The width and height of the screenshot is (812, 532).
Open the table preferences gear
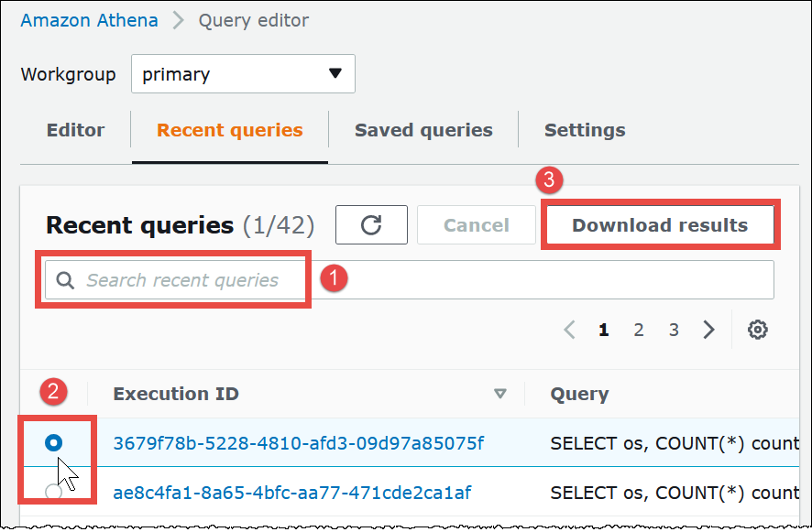[758, 329]
